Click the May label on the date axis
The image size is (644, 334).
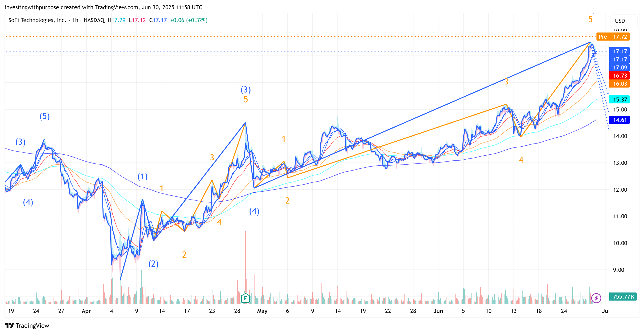coord(262,311)
